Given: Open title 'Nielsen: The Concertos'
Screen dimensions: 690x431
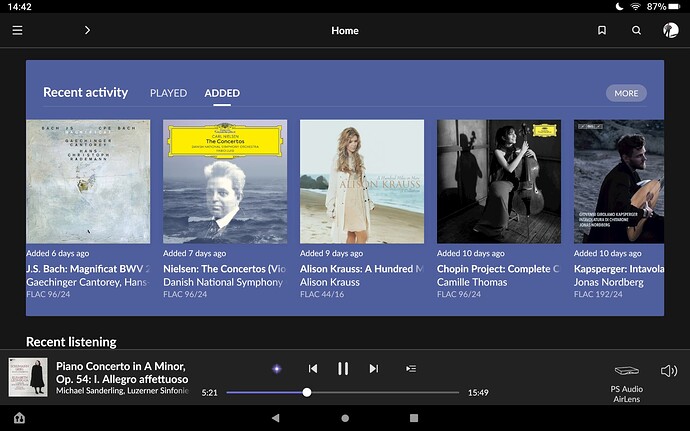Looking at the screenshot, I should (224, 269).
